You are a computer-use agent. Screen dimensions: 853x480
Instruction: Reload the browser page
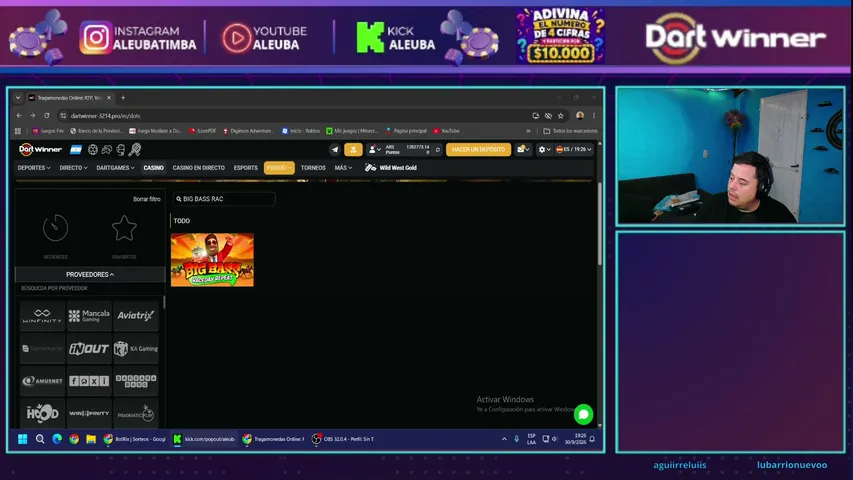pyautogui.click(x=47, y=115)
